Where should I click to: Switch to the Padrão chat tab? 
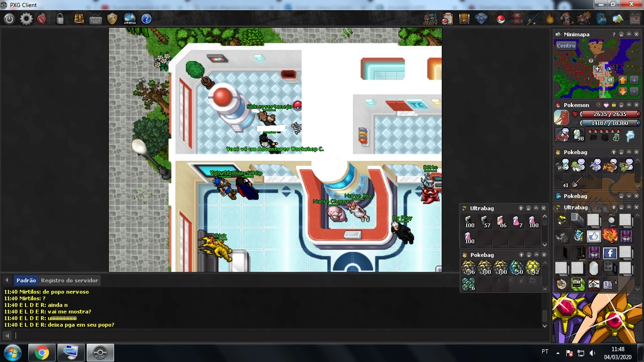coord(26,280)
